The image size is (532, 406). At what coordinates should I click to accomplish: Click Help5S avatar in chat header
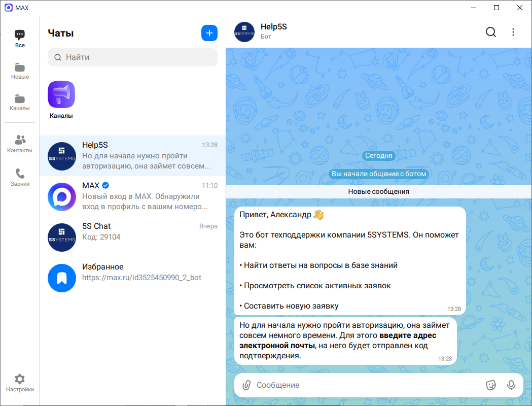coord(244,32)
